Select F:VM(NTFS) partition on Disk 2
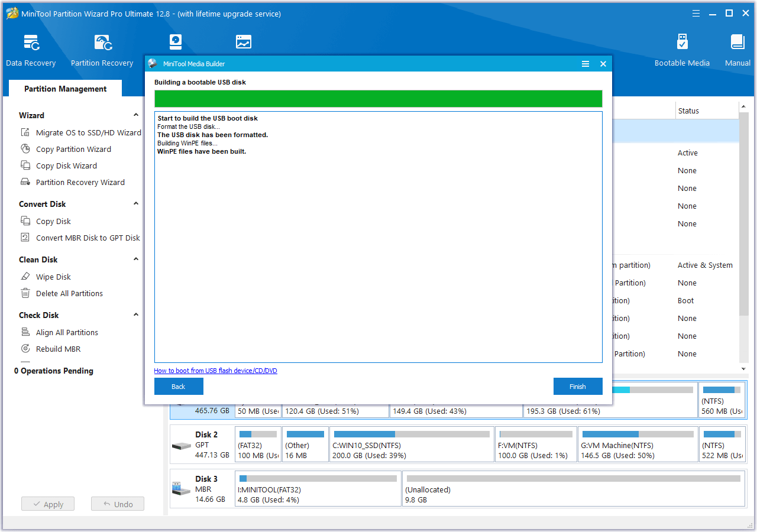 (x=536, y=445)
